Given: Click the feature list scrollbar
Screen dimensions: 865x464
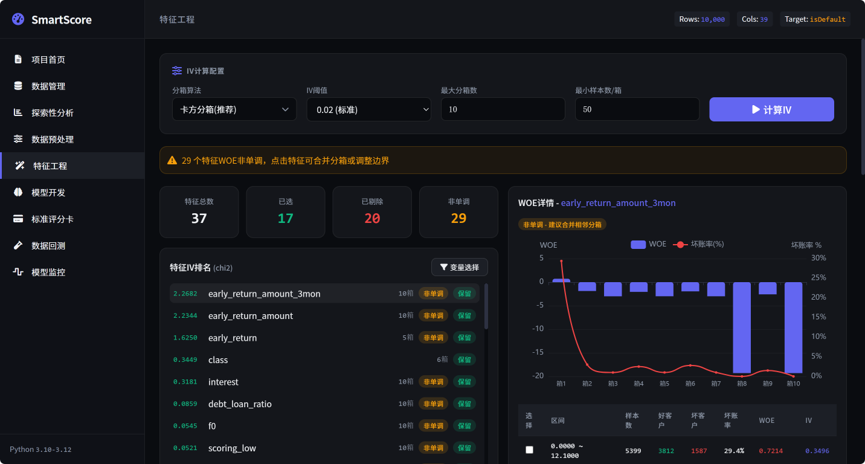Looking at the screenshot, I should point(486,307).
